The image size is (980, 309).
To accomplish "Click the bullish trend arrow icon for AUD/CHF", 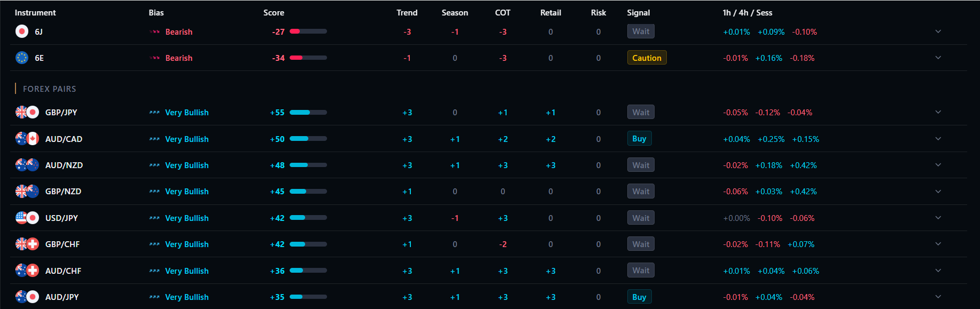I will point(154,271).
